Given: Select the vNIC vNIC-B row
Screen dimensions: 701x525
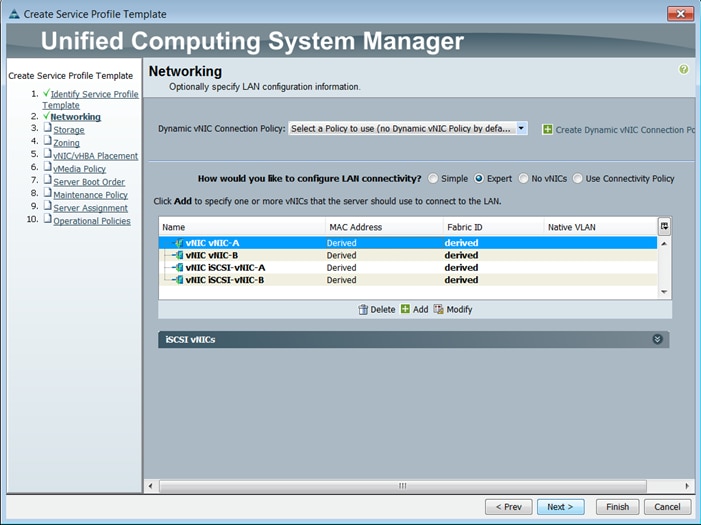Looking at the screenshot, I should pyautogui.click(x=408, y=255).
